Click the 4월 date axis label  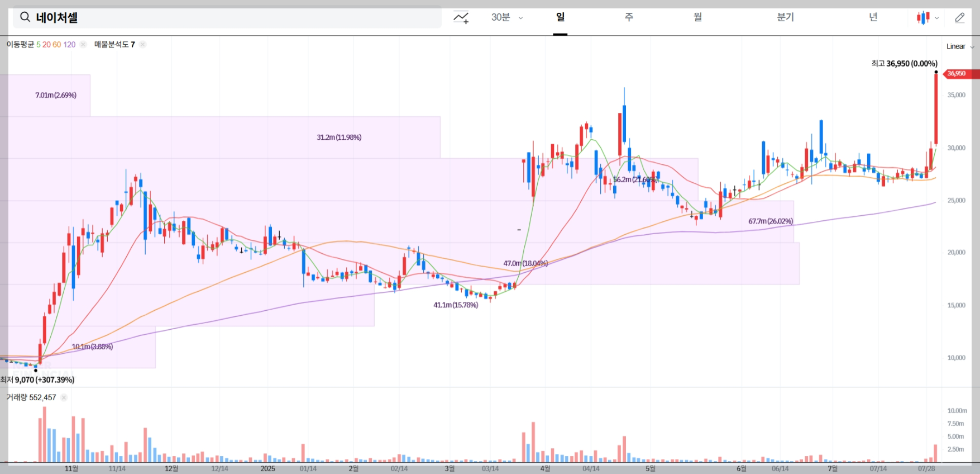pos(545,468)
